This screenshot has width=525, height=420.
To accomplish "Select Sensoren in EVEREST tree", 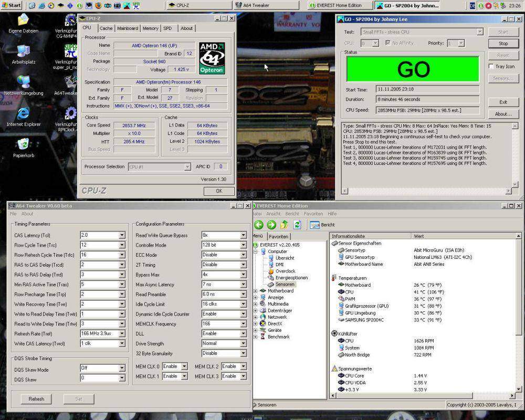I will pos(285,285).
